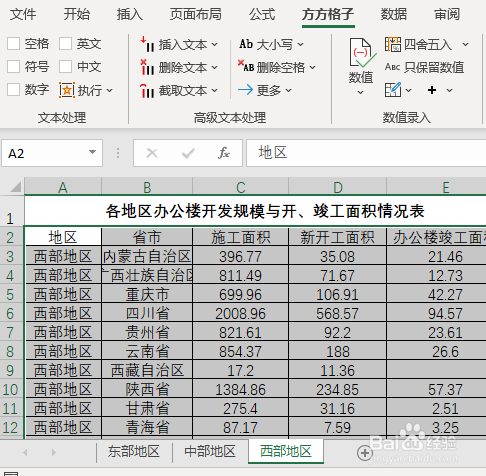
Task: Click the 插入文本 insert text icon
Action: tap(147, 44)
